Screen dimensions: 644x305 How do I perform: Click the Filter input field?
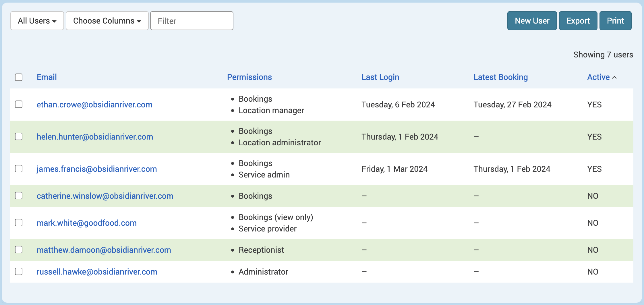192,21
